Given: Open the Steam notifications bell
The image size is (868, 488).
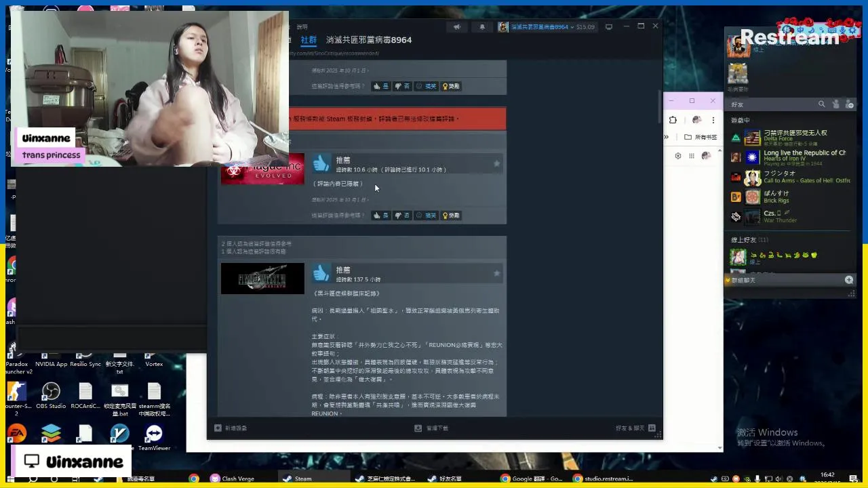Looking at the screenshot, I should tap(482, 27).
